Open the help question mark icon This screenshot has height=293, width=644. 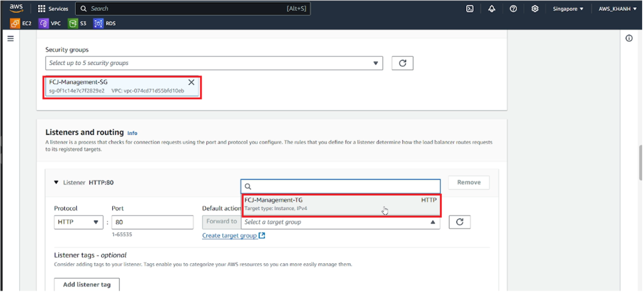(513, 9)
